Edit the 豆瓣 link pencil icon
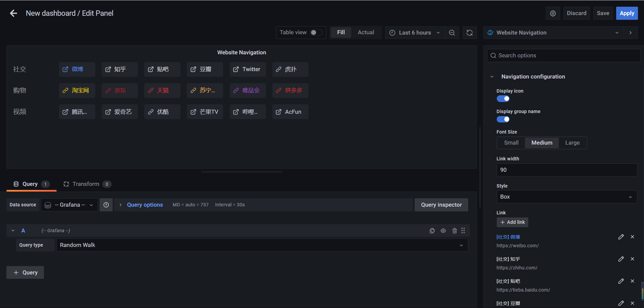The image size is (644, 308). (621, 303)
